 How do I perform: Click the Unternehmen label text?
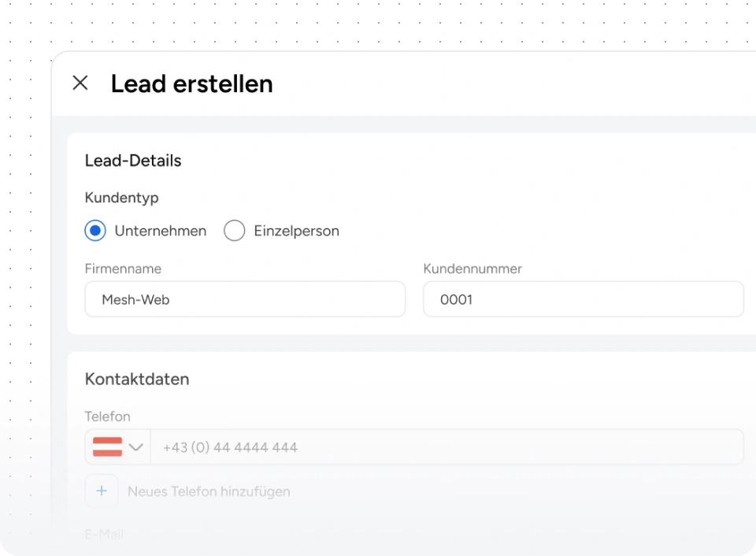[161, 231]
